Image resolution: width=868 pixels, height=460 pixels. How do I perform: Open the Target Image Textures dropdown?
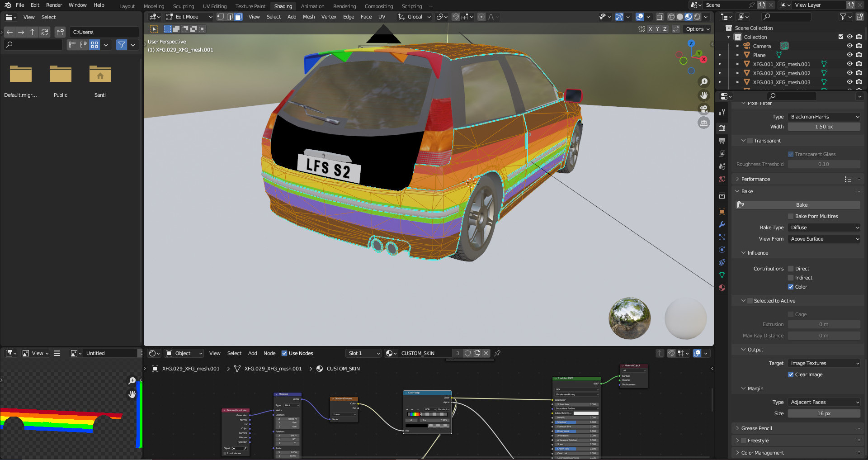pyautogui.click(x=824, y=363)
